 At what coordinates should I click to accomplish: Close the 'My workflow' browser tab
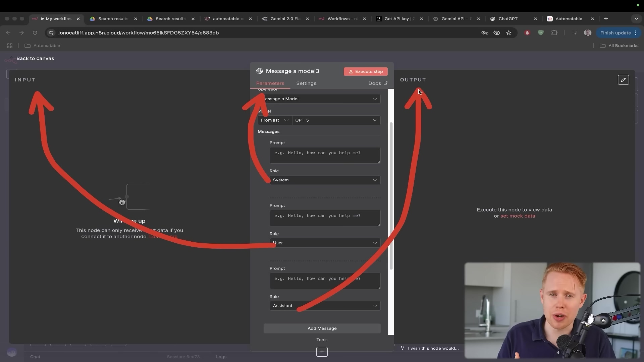pyautogui.click(x=78, y=19)
